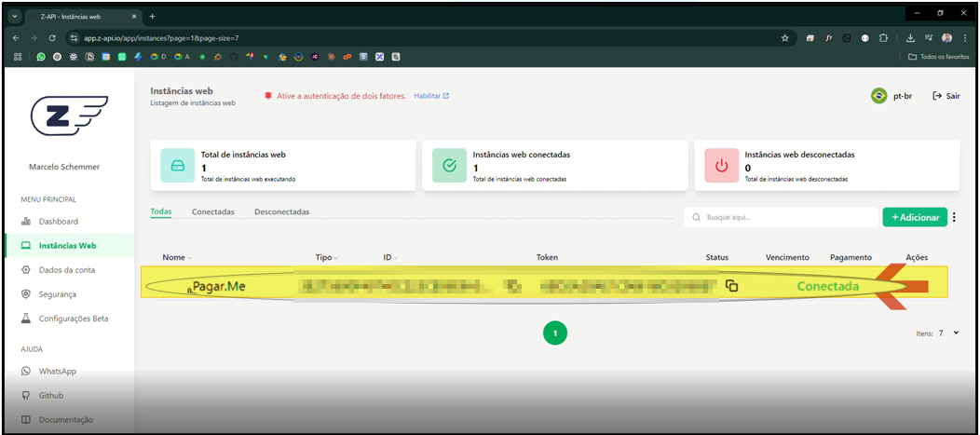
Task: Switch to the Todas tab
Action: click(160, 211)
